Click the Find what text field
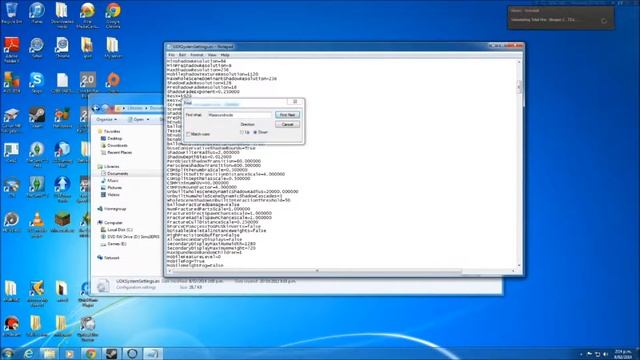The width and height of the screenshot is (640, 360). click(239, 115)
